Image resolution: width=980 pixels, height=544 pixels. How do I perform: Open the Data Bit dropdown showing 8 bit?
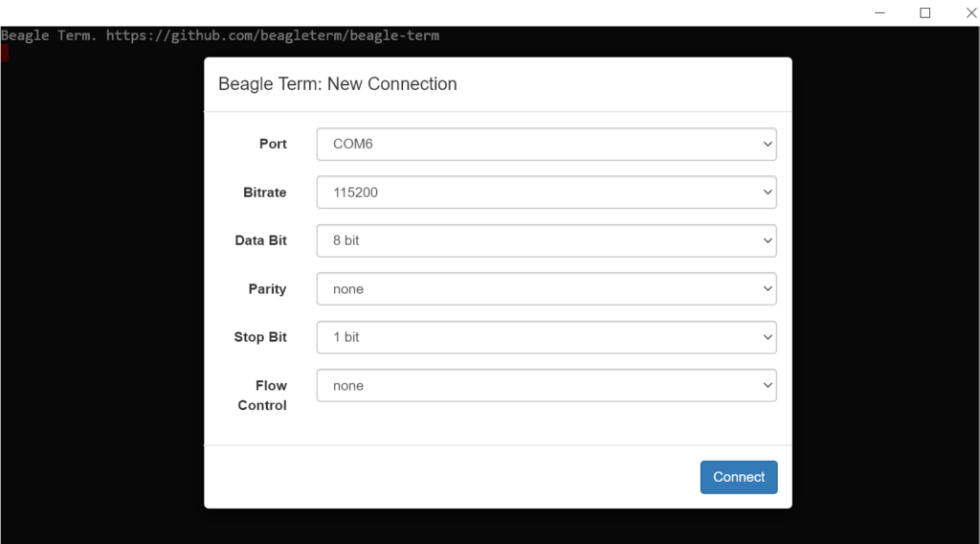coord(546,240)
